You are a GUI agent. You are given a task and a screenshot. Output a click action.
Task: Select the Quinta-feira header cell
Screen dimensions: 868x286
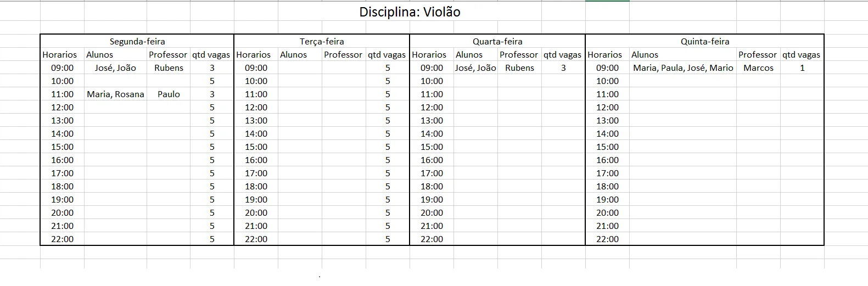(x=705, y=41)
